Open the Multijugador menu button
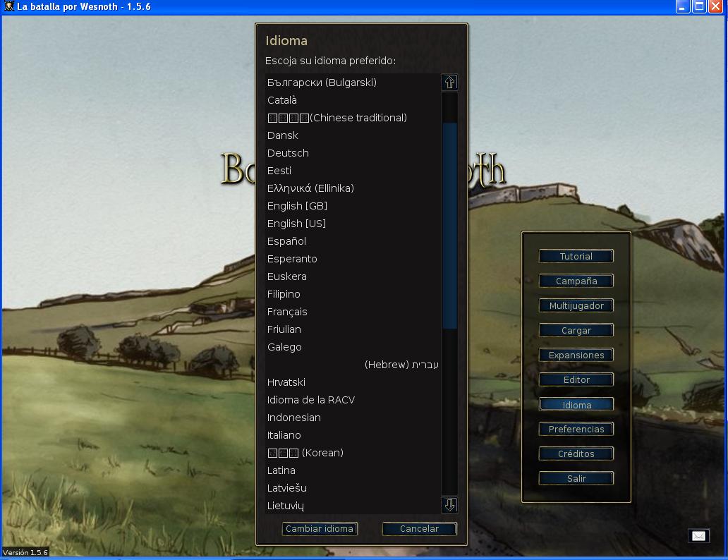The width and height of the screenshot is (728, 560). pyautogui.click(x=576, y=305)
